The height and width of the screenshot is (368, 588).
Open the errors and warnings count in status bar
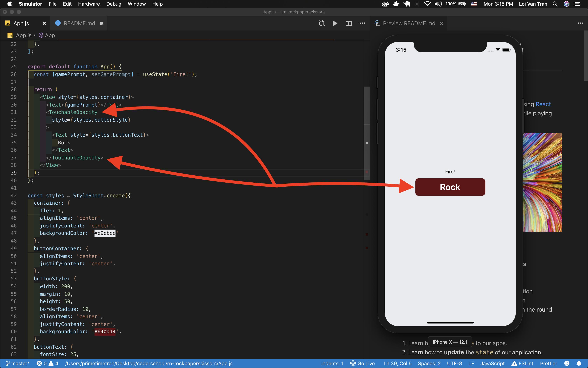pyautogui.click(x=47, y=363)
